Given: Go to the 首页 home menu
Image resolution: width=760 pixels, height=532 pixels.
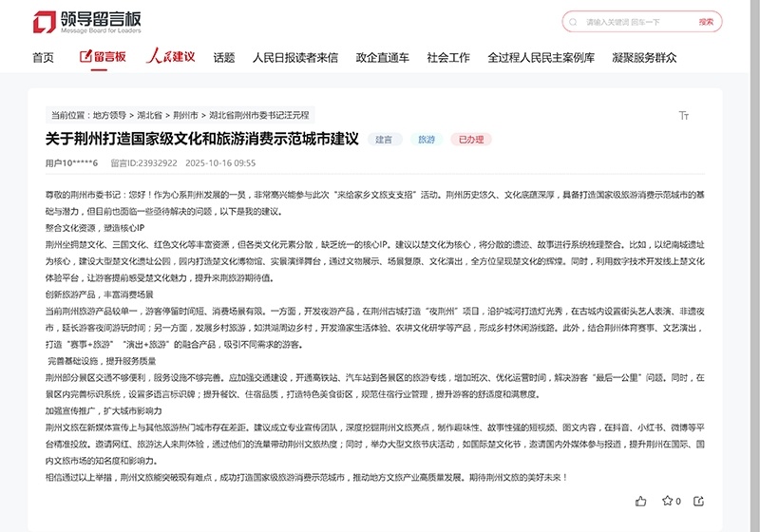Looking at the screenshot, I should click(x=43, y=57).
